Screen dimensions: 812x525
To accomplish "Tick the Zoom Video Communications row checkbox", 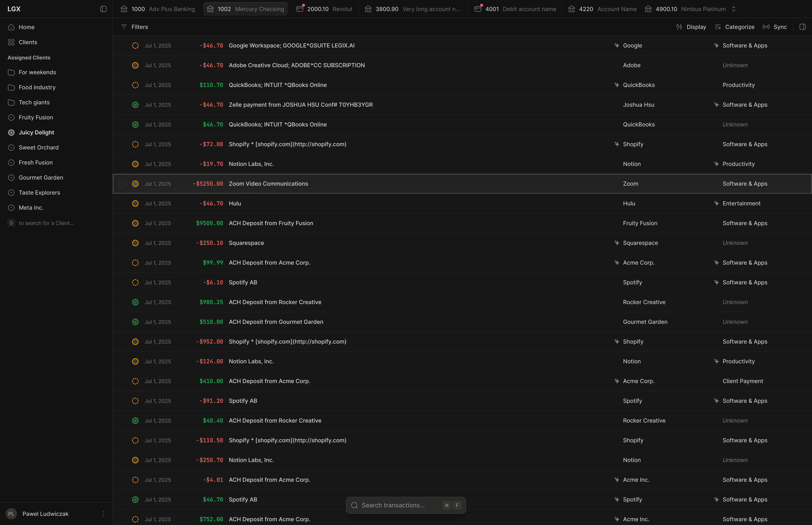I will [x=122, y=184].
